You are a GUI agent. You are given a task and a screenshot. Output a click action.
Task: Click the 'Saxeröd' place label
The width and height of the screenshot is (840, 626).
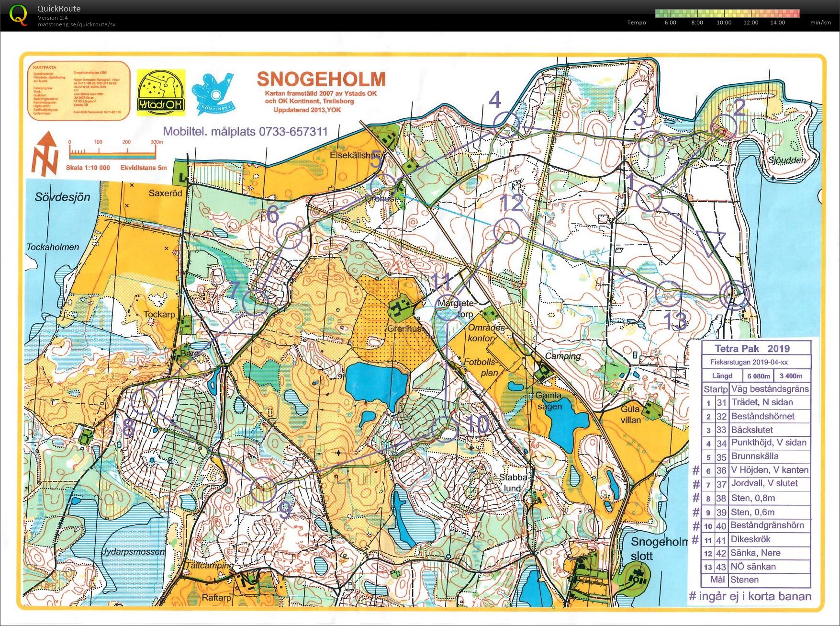165,193
